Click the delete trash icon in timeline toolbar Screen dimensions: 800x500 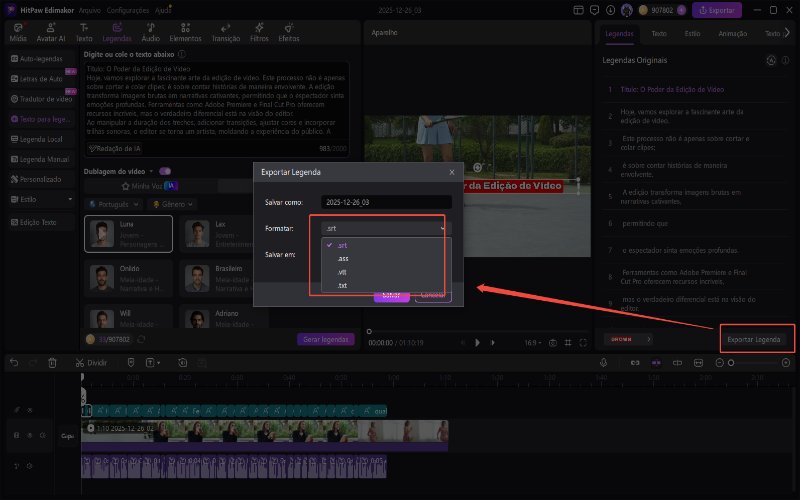tap(53, 362)
